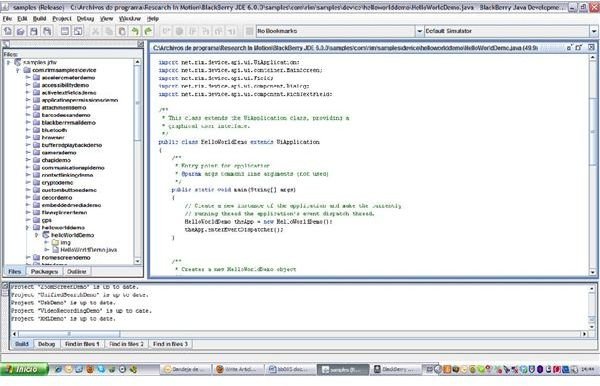
Task: Open the Find in files 2 tab
Action: [126, 344]
